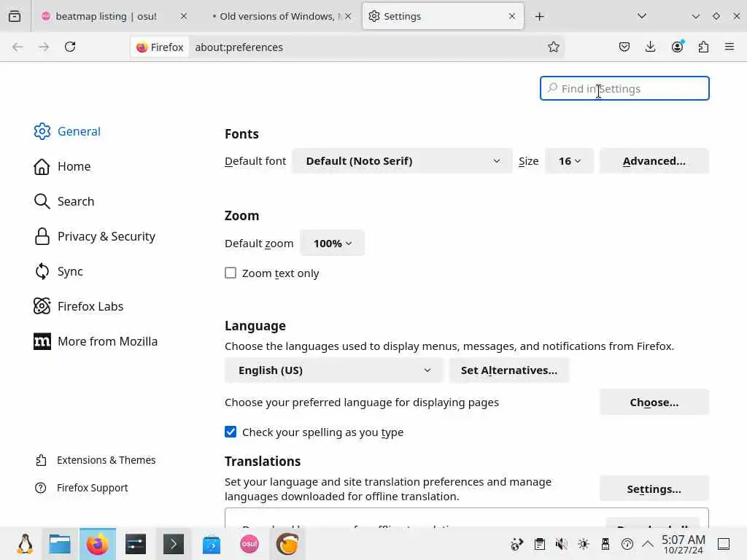
Task: Reload the current page
Action: point(70,47)
